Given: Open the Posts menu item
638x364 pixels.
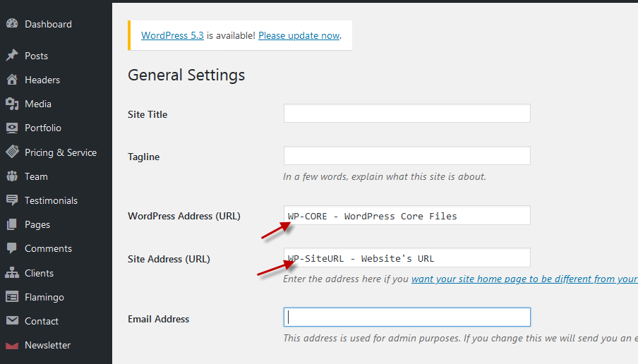Looking at the screenshot, I should pos(36,56).
